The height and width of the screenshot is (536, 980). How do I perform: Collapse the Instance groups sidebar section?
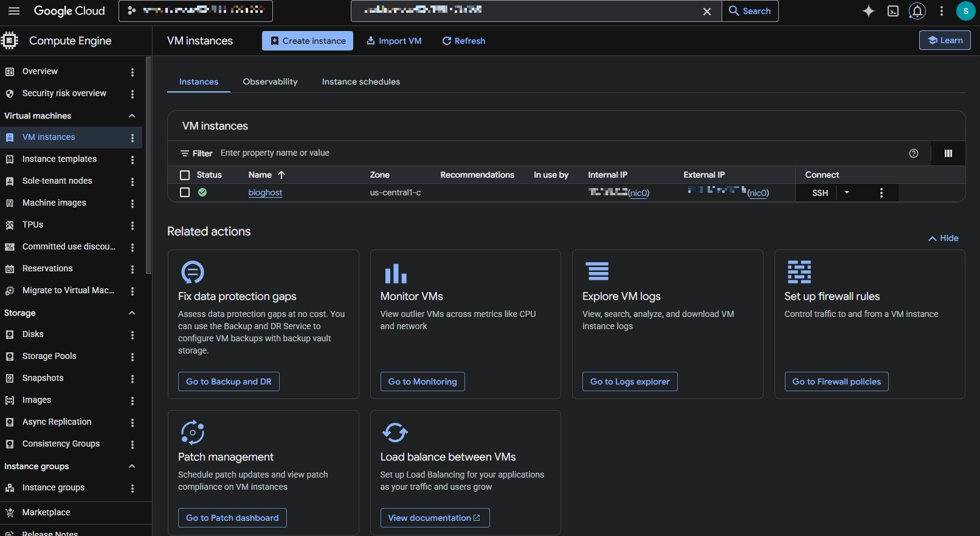coord(132,466)
